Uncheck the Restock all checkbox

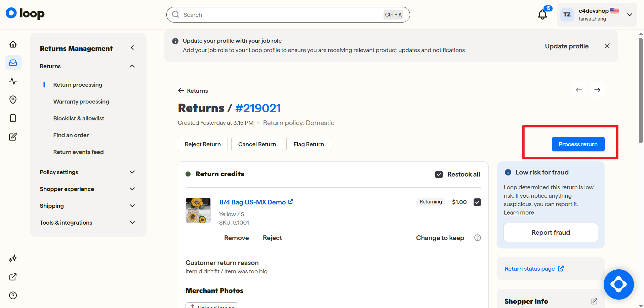[439, 174]
